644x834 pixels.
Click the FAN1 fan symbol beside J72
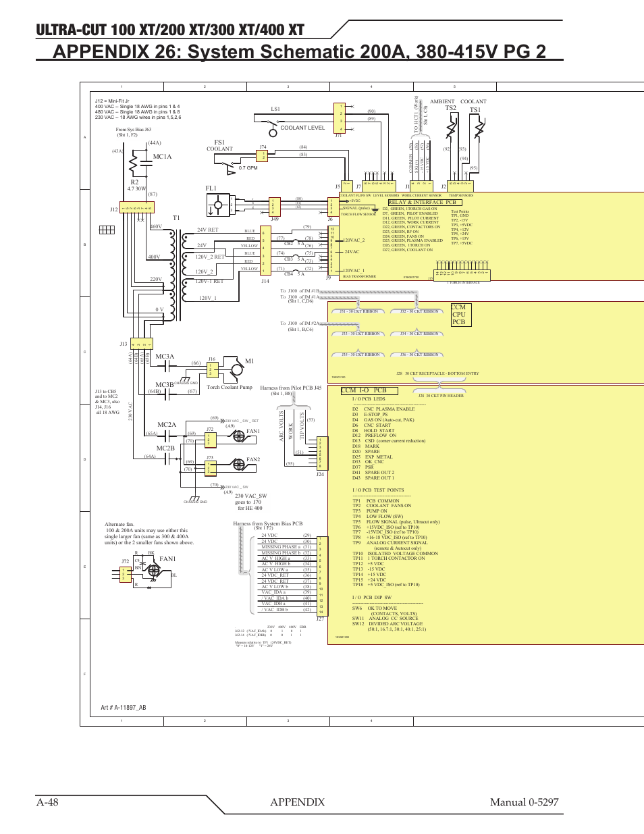coord(239,437)
